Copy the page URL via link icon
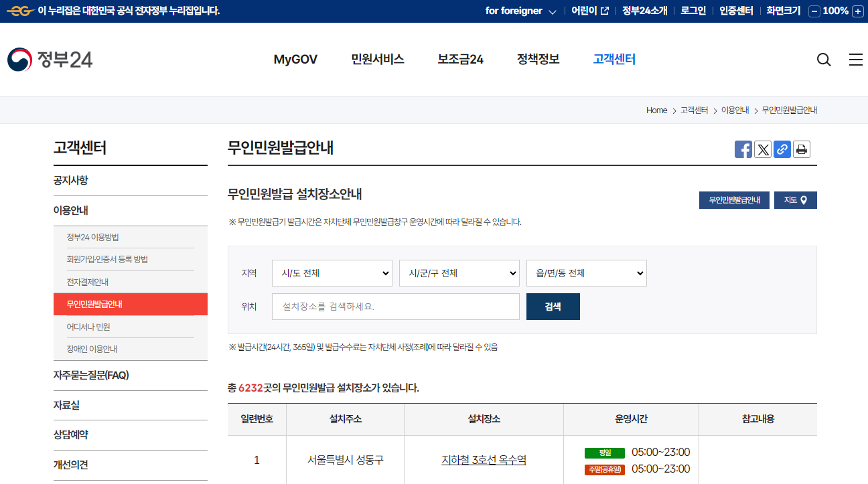 point(782,149)
